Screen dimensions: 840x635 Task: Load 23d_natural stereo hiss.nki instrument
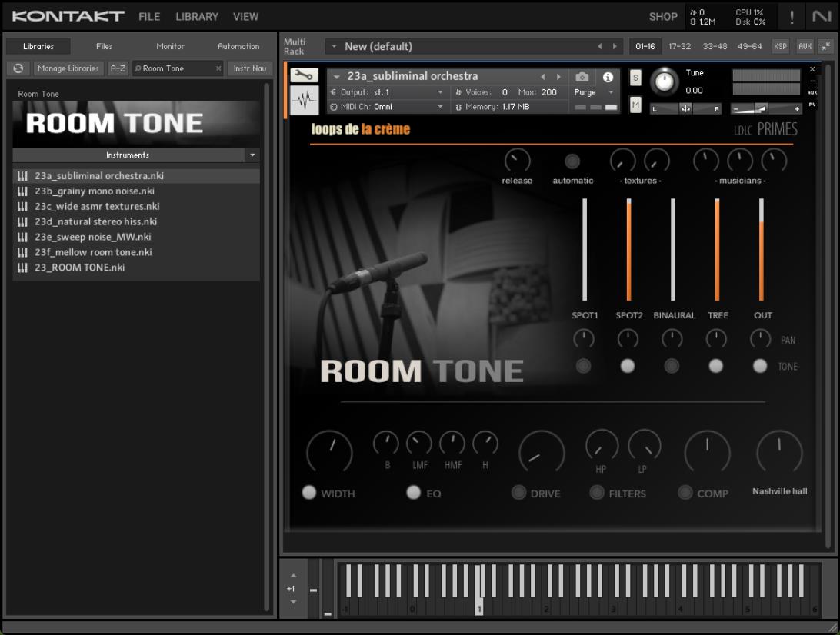click(95, 221)
